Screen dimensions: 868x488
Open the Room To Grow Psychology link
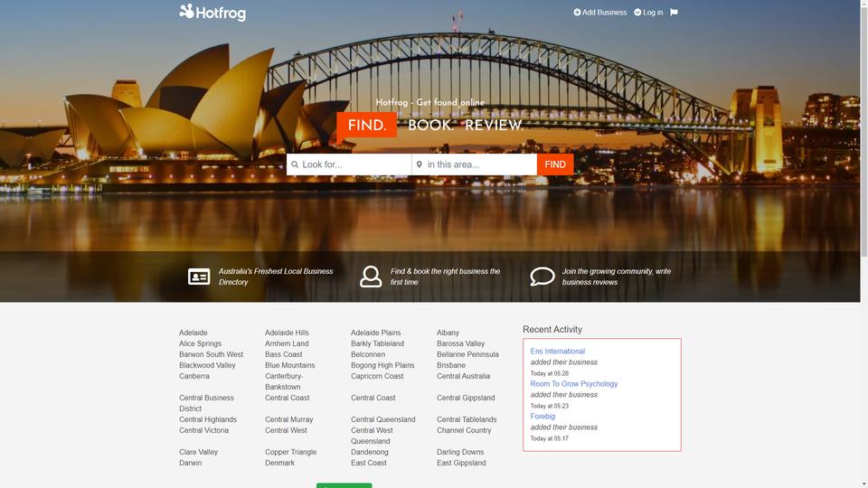tap(574, 384)
